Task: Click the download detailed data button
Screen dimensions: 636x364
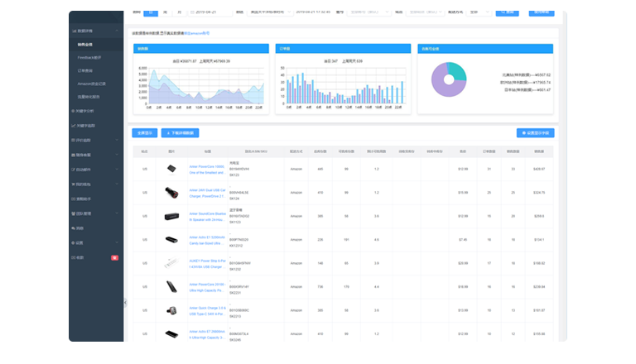Action: point(180,133)
